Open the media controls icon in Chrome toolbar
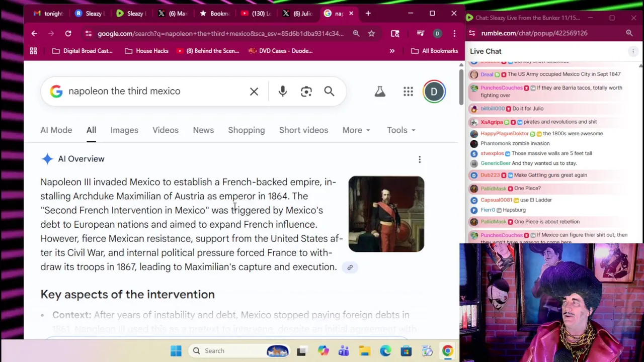Viewport: 644px width, 362px height. [x=421, y=34]
